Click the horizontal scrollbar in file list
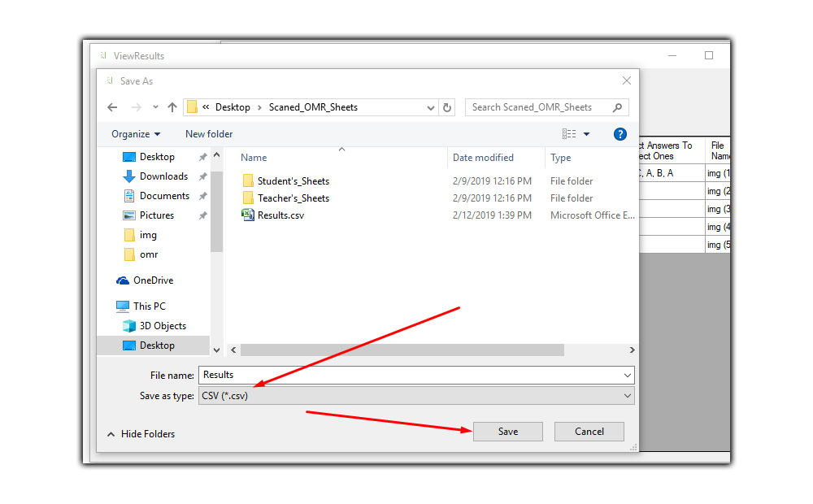 point(402,350)
